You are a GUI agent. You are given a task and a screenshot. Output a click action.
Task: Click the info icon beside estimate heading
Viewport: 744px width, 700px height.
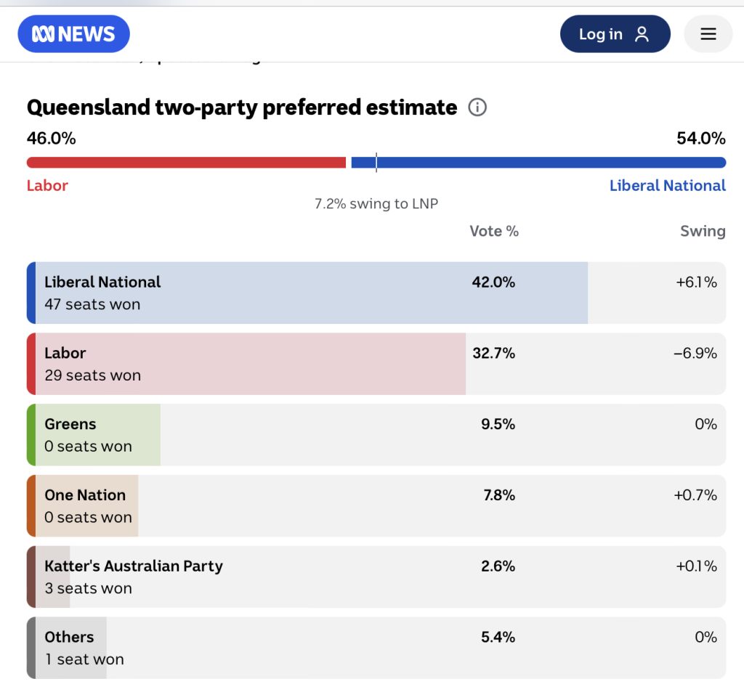(477, 108)
